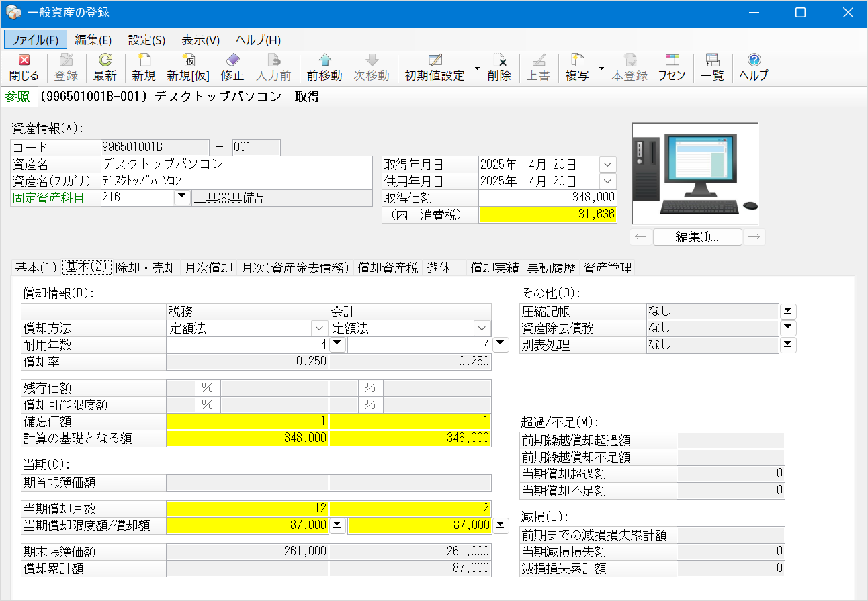Open the 会計 耐用年数 selector button
The image size is (868, 601).
(501, 345)
